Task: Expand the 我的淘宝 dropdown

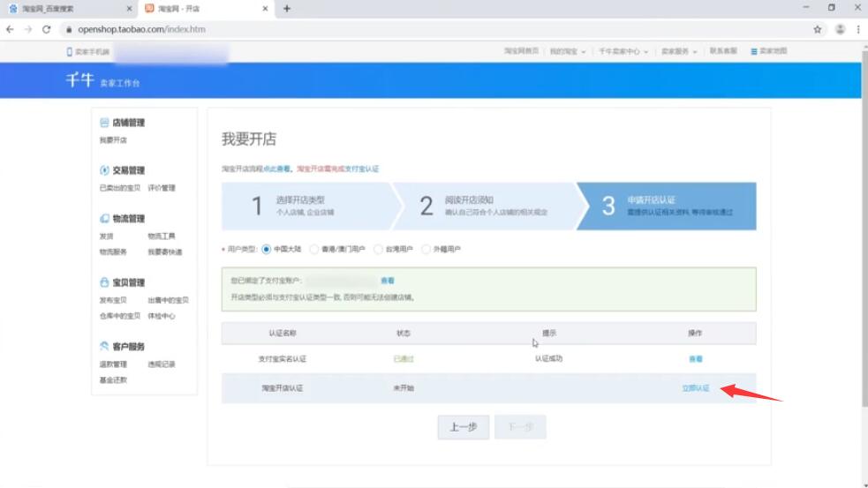Action: point(567,52)
